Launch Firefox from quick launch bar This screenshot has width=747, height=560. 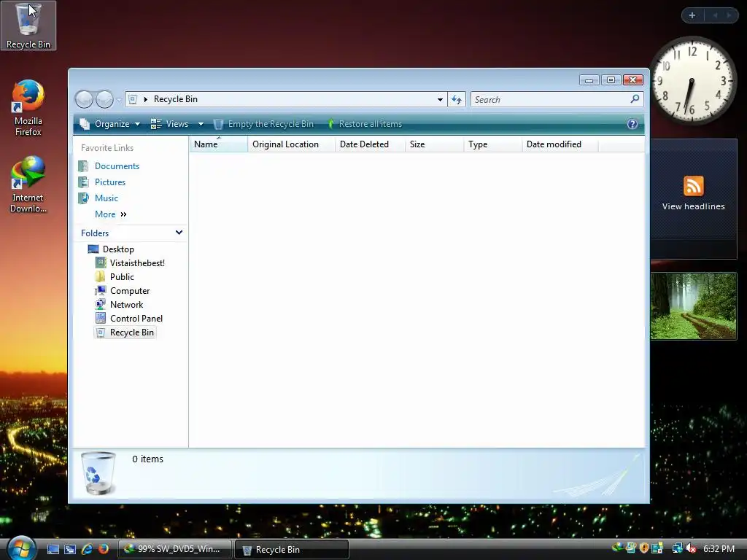(104, 549)
